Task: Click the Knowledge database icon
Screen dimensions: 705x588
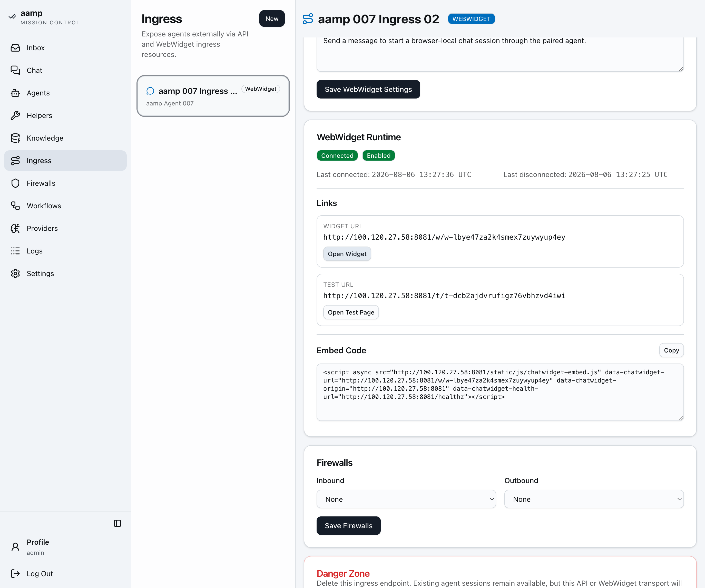Action: [x=15, y=138]
